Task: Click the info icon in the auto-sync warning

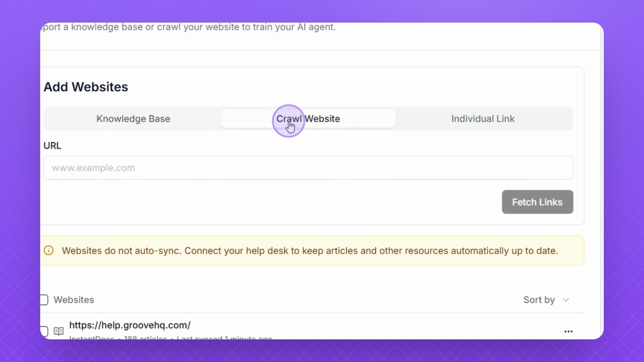Action: [49, 250]
